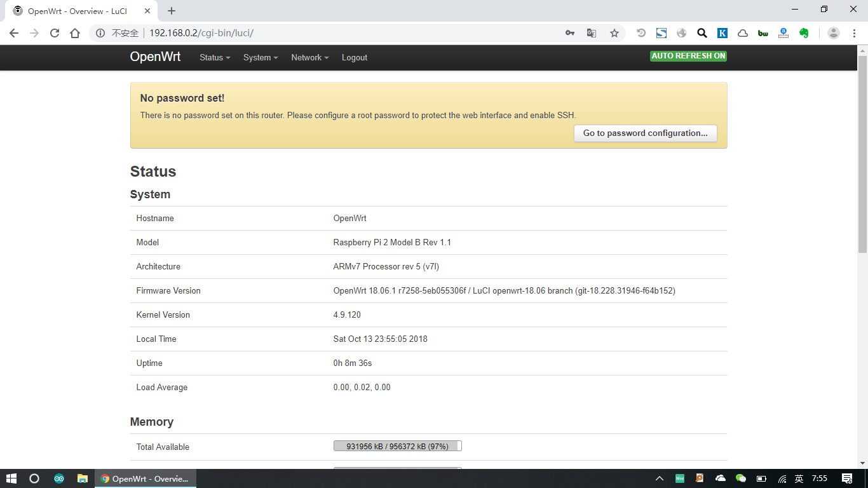Open the Chrome profile avatar
868x488 pixels.
tap(834, 33)
